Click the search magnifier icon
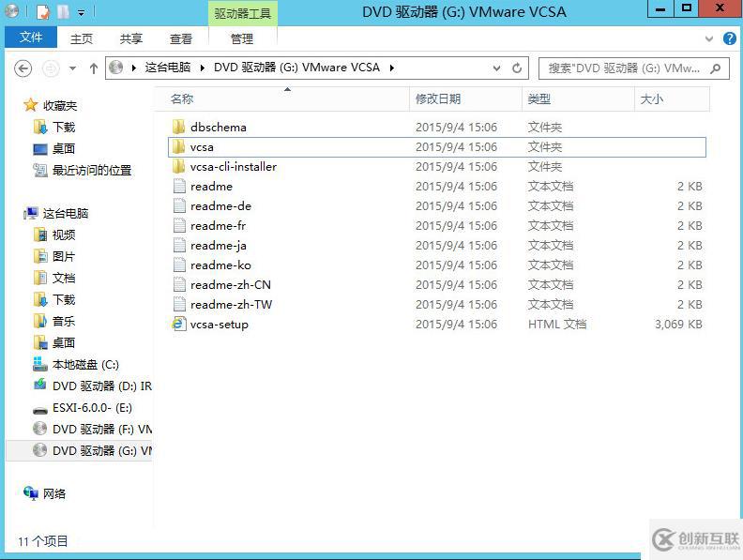Screen dimensions: 743x560 [716, 68]
